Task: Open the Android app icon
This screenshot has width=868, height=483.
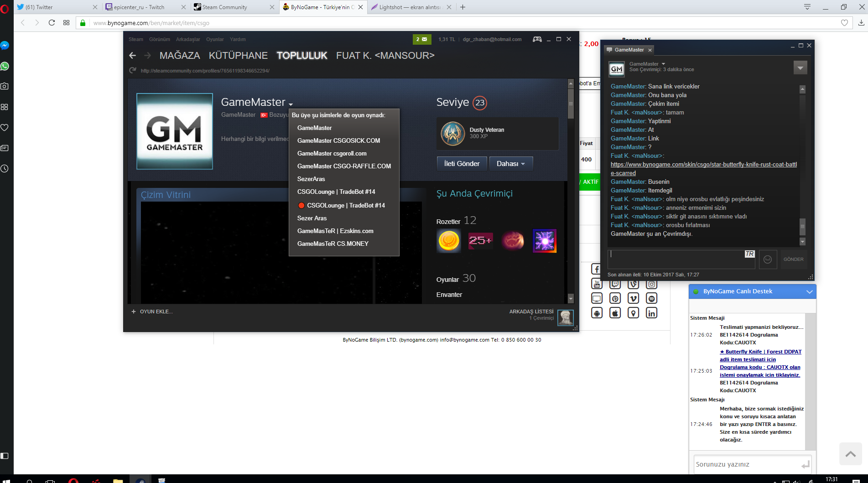Action: [x=597, y=313]
